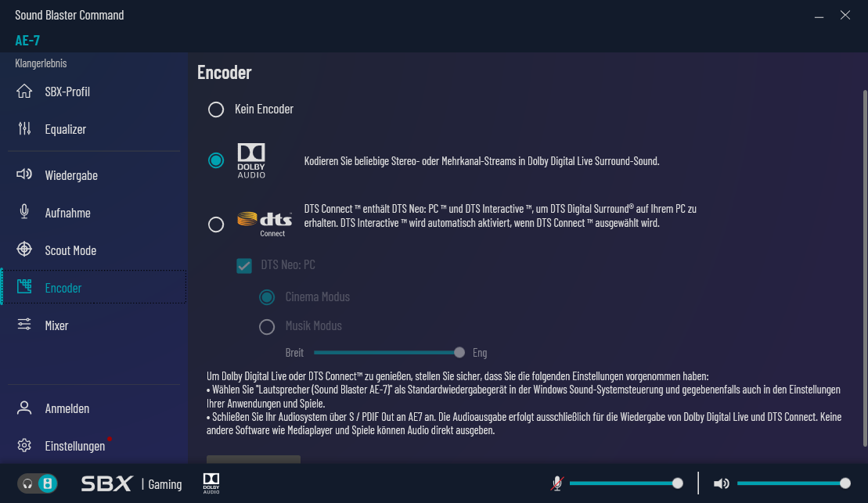Click the vertical scrollbar in Encoder panel
Image resolution: width=868 pixels, height=503 pixels.
[x=865, y=268]
